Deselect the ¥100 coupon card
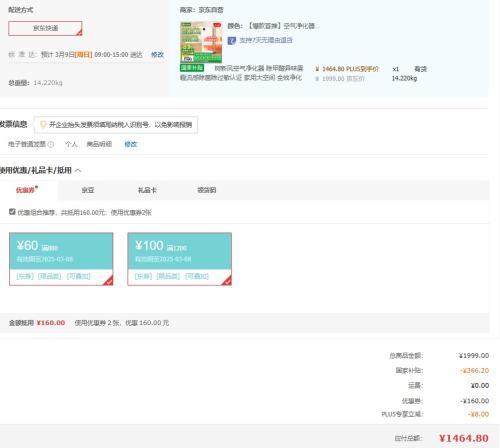Image resolution: width=500 pixels, height=448 pixels. (179, 259)
